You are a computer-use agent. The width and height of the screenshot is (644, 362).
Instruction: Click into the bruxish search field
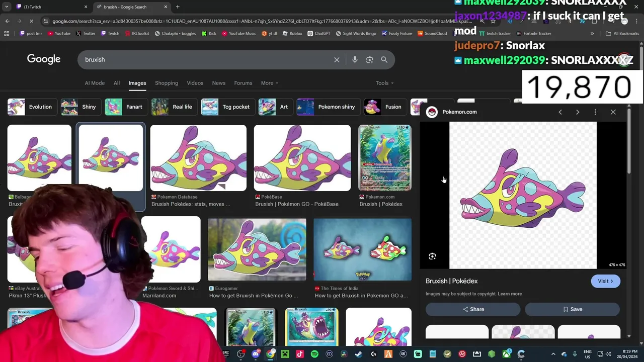tap(206, 59)
